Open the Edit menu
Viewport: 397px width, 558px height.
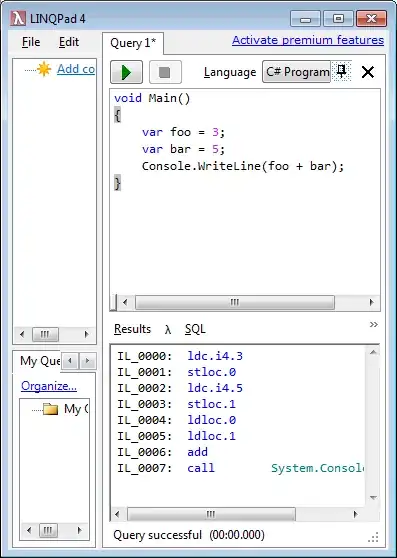[69, 42]
